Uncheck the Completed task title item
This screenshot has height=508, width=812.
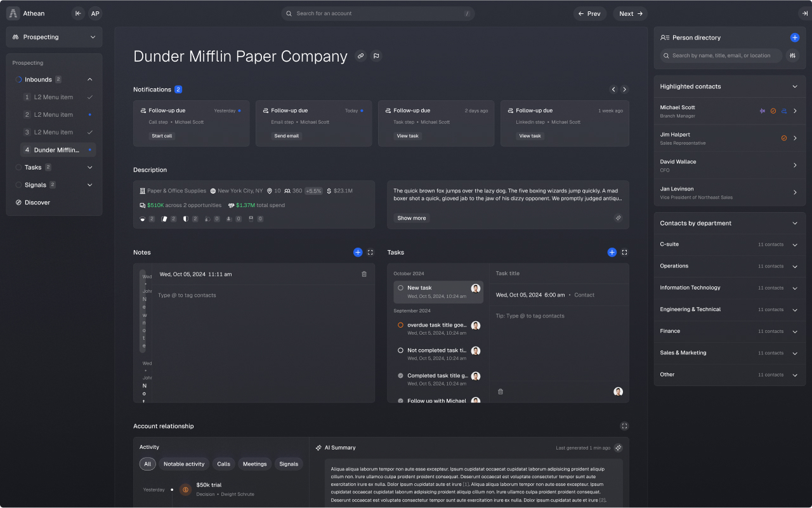tap(400, 375)
